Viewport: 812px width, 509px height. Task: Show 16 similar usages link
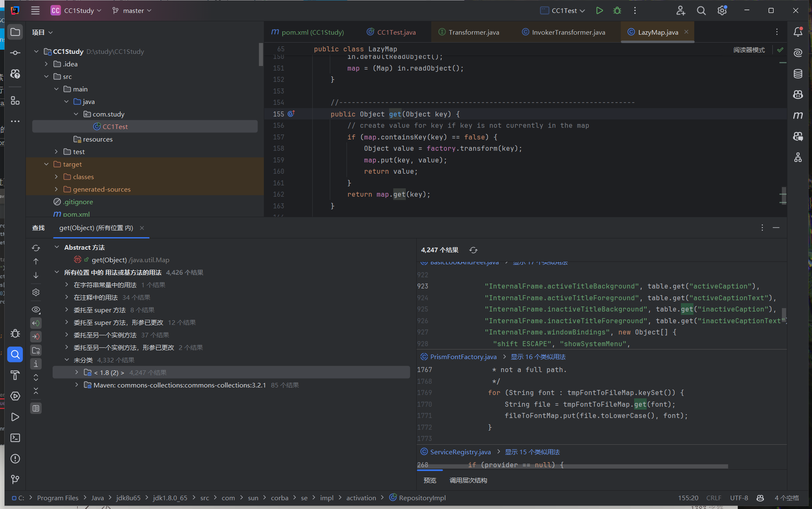(x=538, y=357)
